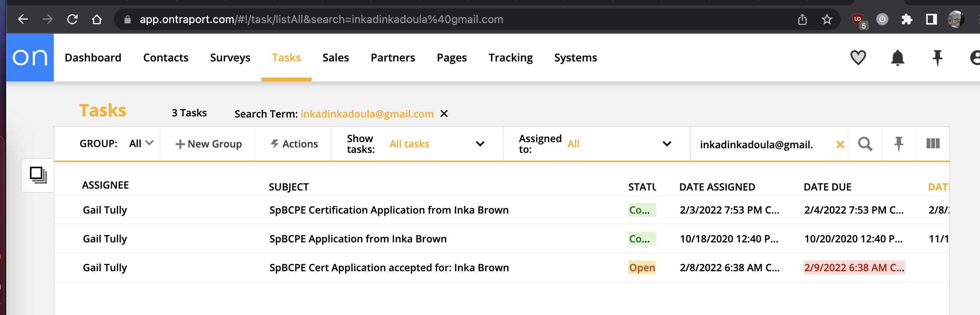Go back with the browser back arrow
Image resolution: width=980 pixels, height=315 pixels.
[23, 19]
